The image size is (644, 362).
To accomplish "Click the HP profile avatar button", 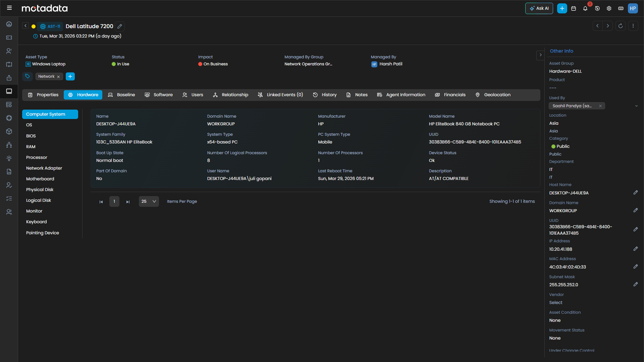I will coord(633,8).
